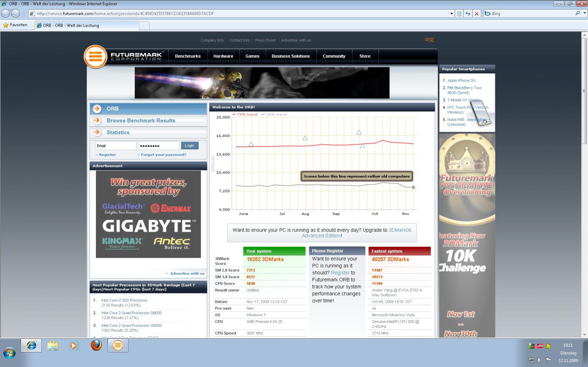Open Firefox from the taskbar
This screenshot has width=588, height=367.
[x=96, y=345]
